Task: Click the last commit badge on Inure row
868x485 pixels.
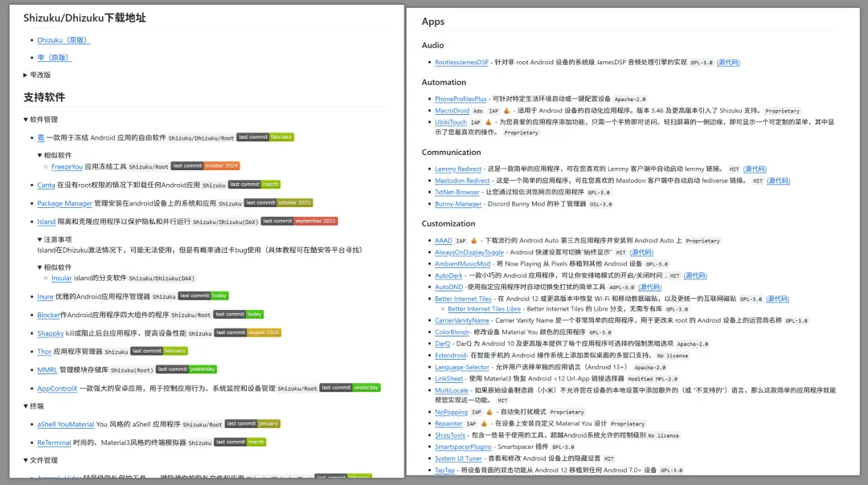Action: [x=203, y=295]
